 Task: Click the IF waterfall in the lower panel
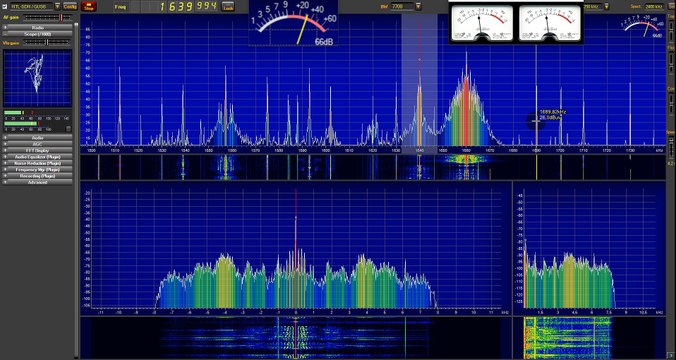click(295, 338)
